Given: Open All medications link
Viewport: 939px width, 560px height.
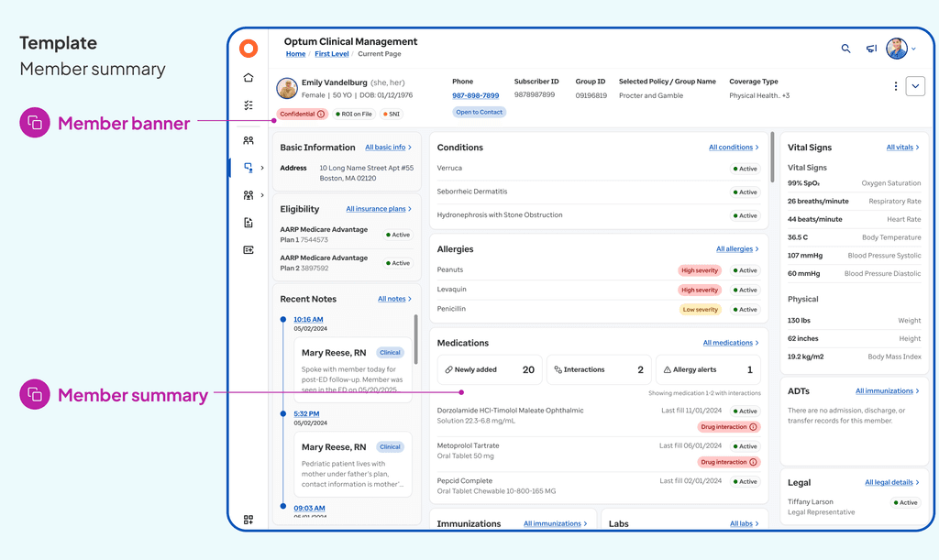Looking at the screenshot, I should click(x=731, y=343).
